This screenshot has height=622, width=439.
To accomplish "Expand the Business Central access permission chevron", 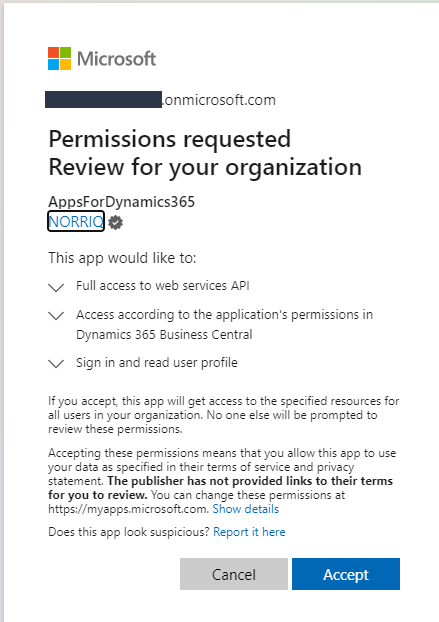I will click(x=56, y=316).
